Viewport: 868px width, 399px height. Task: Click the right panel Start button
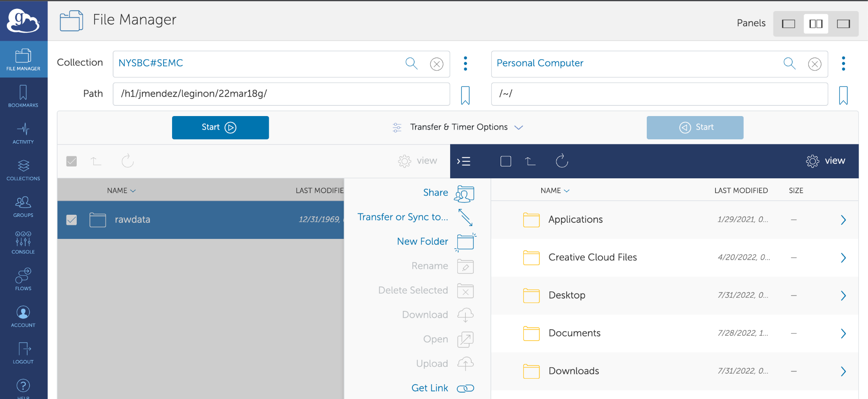click(695, 127)
